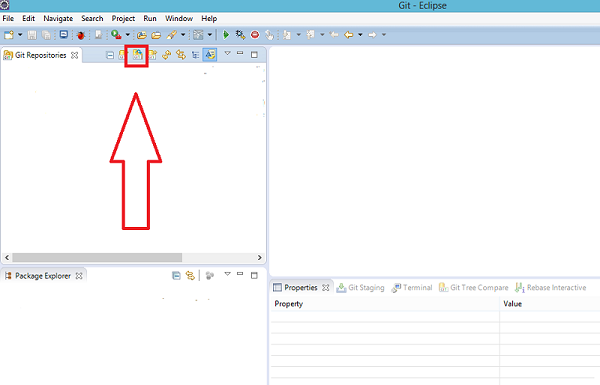600x385 pixels.
Task: Click the Clone a Git Repository icon
Action: (x=137, y=55)
